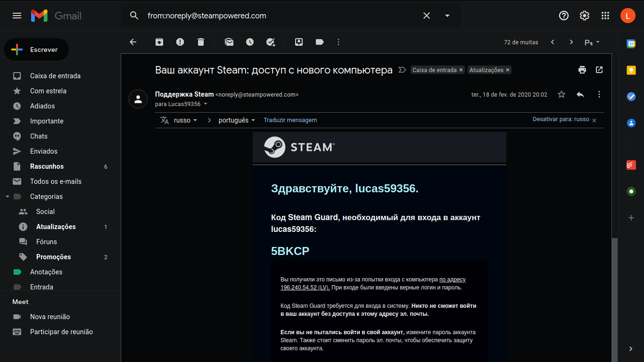Reply to the Steam message
Image resolution: width=644 pixels, height=362 pixels.
click(580, 94)
